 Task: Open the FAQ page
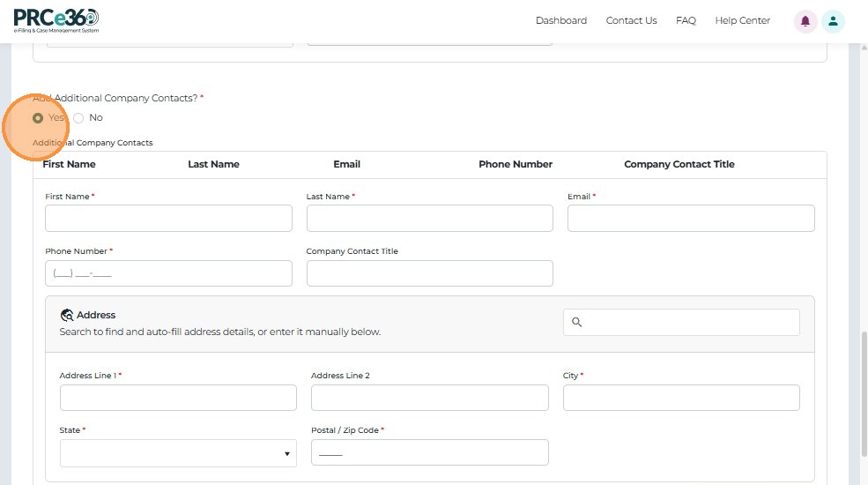click(686, 20)
